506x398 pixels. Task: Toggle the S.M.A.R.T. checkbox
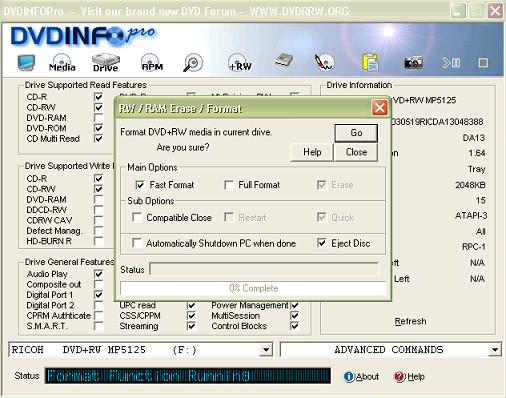[x=98, y=326]
